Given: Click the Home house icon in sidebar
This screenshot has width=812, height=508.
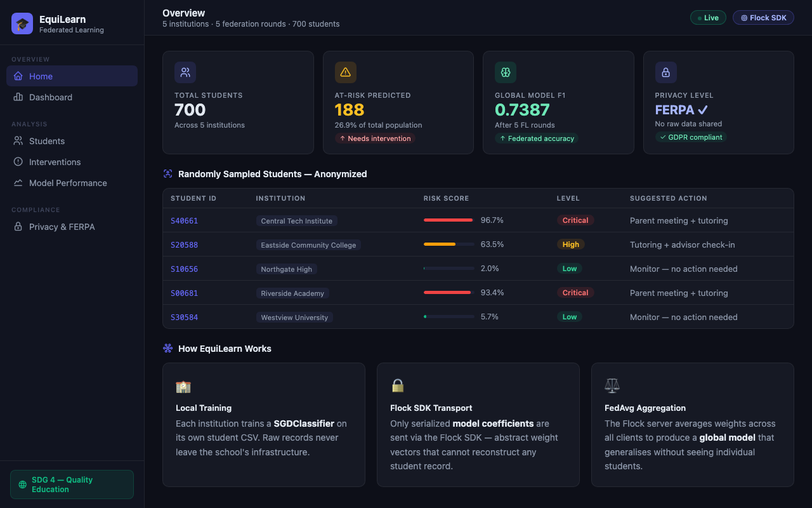Looking at the screenshot, I should [x=18, y=76].
